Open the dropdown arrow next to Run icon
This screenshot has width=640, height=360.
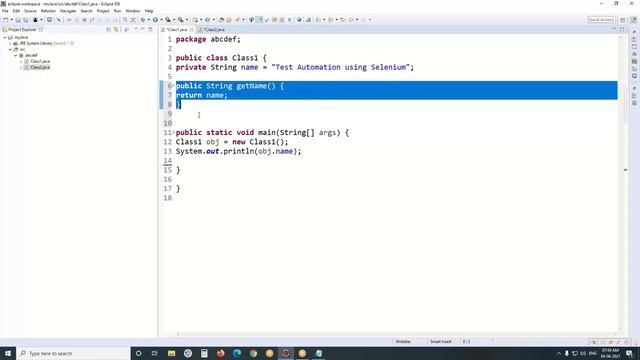(161, 20)
